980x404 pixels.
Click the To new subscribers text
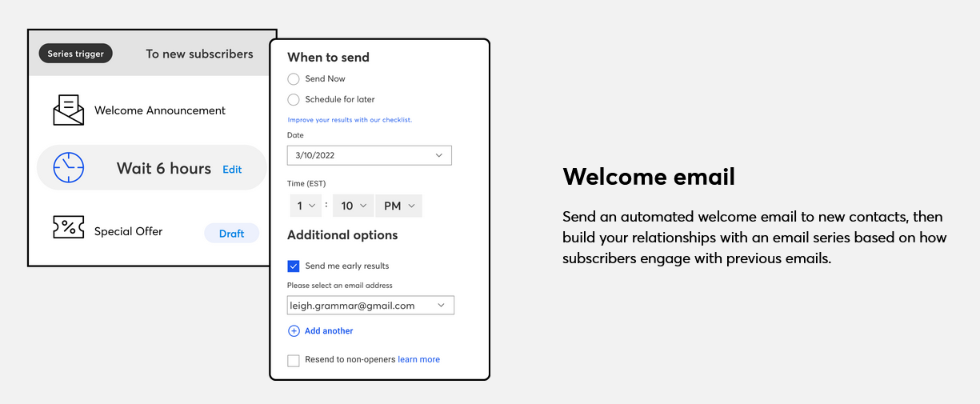tap(199, 54)
